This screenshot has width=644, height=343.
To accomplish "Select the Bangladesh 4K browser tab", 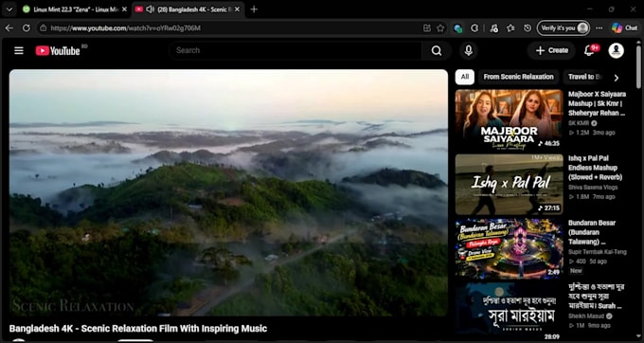I will (x=188, y=9).
